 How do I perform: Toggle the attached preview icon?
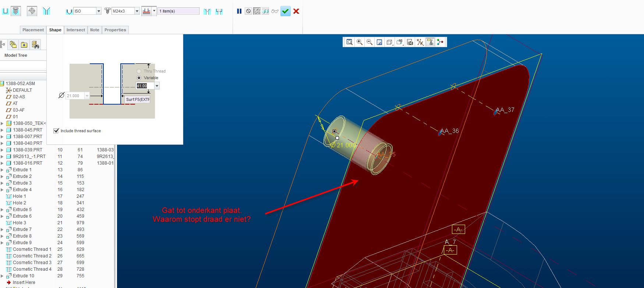tap(265, 11)
